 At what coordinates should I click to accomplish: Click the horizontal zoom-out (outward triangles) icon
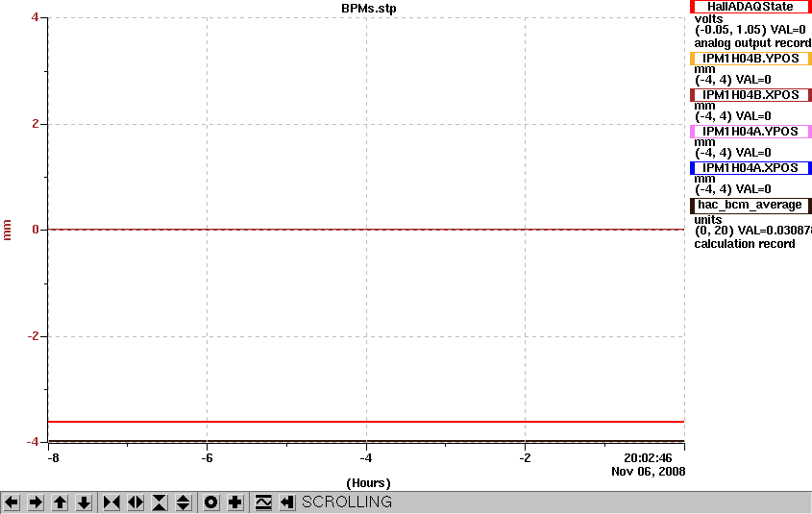[135, 502]
